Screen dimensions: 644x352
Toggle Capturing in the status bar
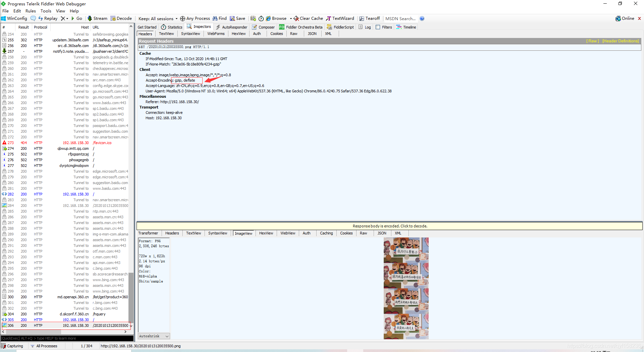tap(12, 346)
